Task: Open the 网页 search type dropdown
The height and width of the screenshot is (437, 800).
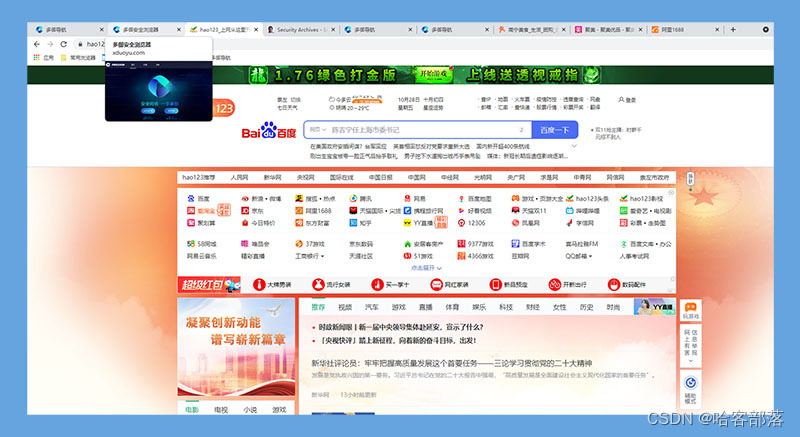Action: [x=317, y=130]
